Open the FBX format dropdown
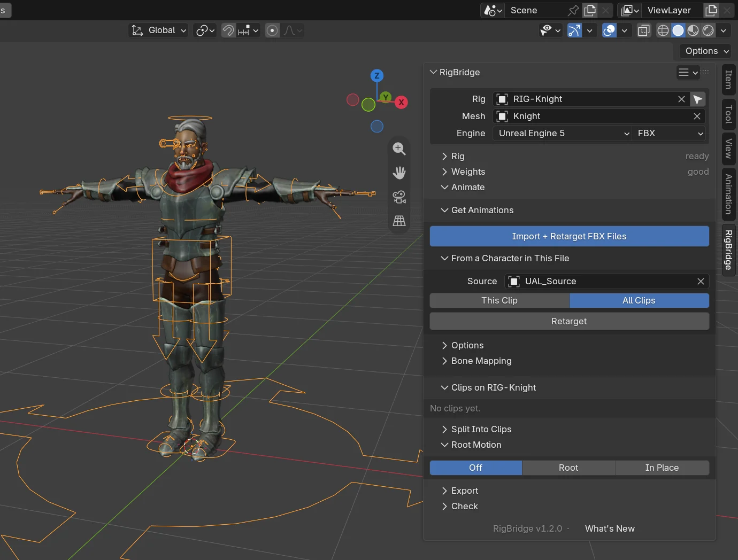Image resolution: width=738 pixels, height=560 pixels. point(669,133)
